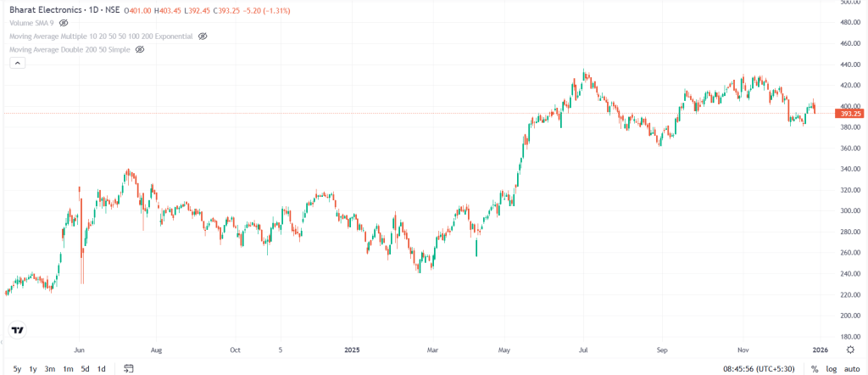The height and width of the screenshot is (375, 868).
Task: Switch to 1y time range
Action: click(x=33, y=369)
